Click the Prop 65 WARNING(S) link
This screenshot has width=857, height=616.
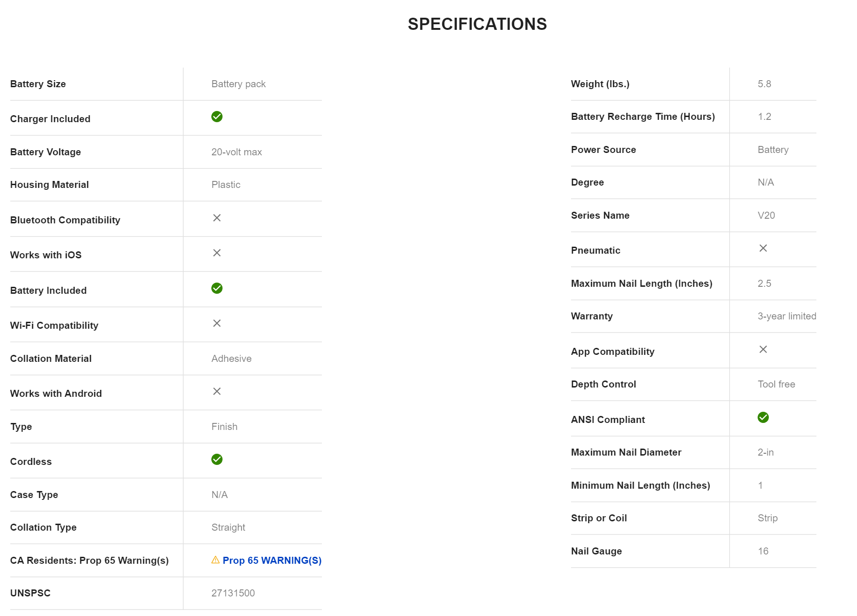coord(272,561)
